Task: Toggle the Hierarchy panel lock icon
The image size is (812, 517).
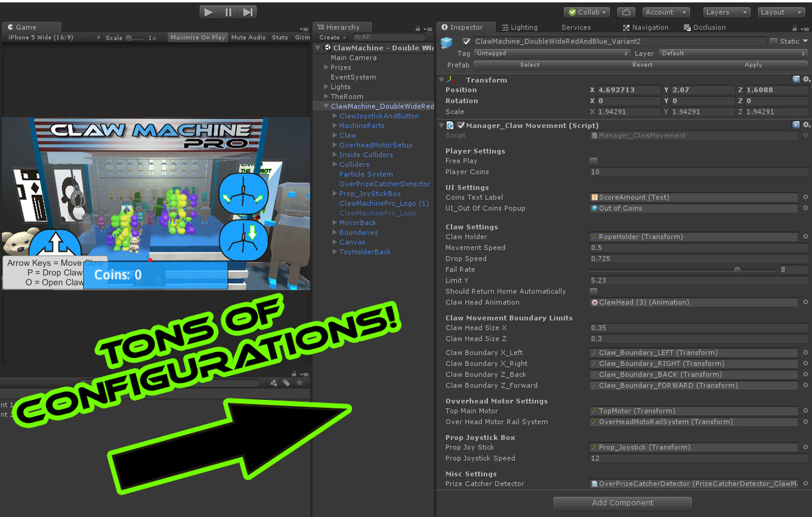Action: [418, 28]
